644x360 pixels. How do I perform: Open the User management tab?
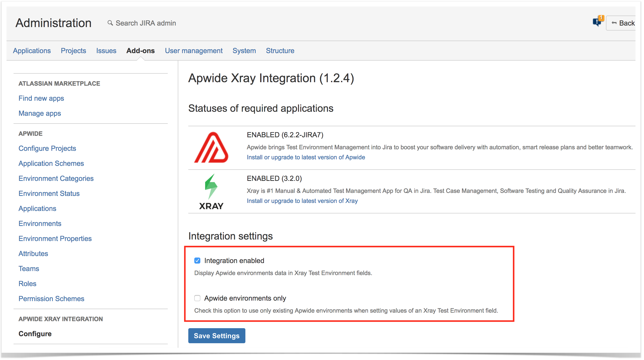pos(194,51)
